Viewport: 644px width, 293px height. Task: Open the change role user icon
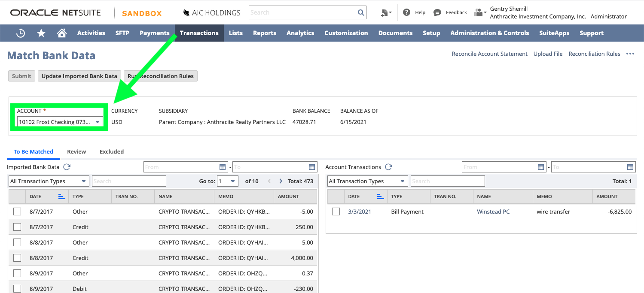click(480, 12)
